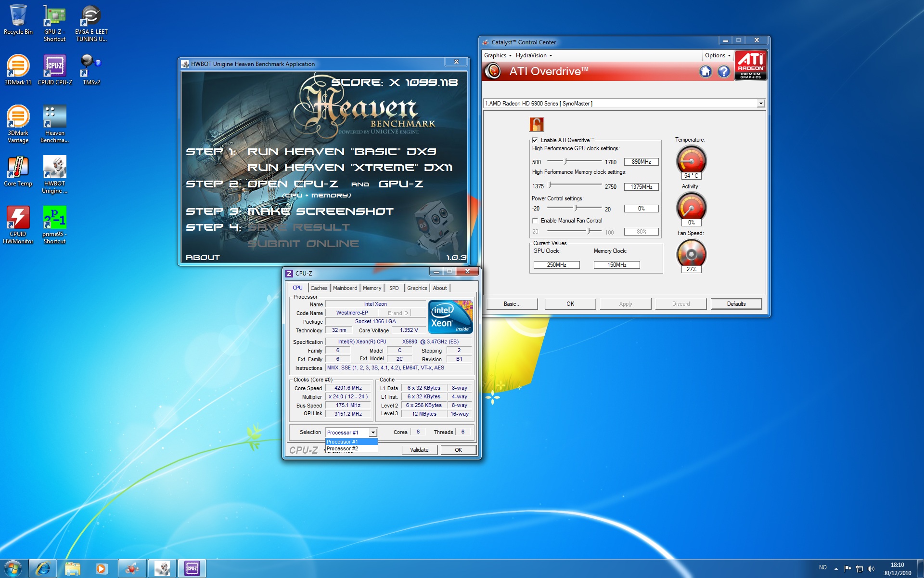
Task: Switch to CPU-Z taskbar button
Action: click(x=192, y=568)
